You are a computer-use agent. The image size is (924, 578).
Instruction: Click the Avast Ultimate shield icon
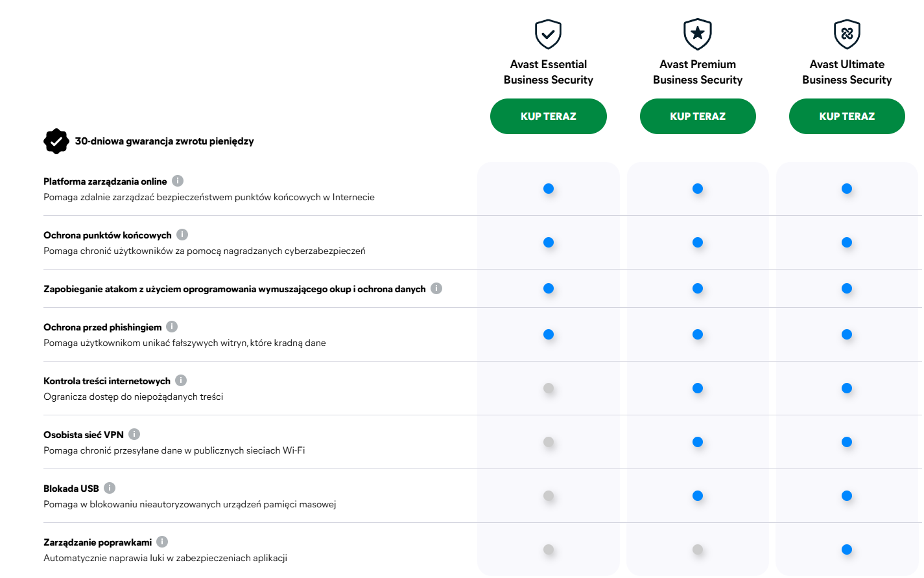tap(847, 34)
